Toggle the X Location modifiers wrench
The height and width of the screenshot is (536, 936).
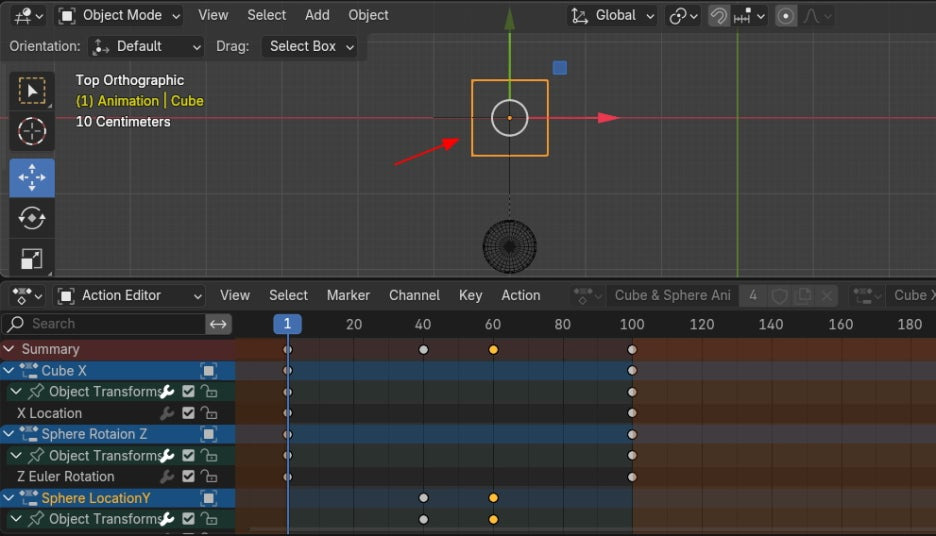(168, 413)
